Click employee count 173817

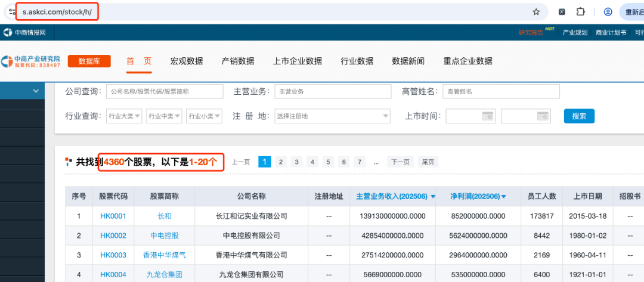[541, 216]
